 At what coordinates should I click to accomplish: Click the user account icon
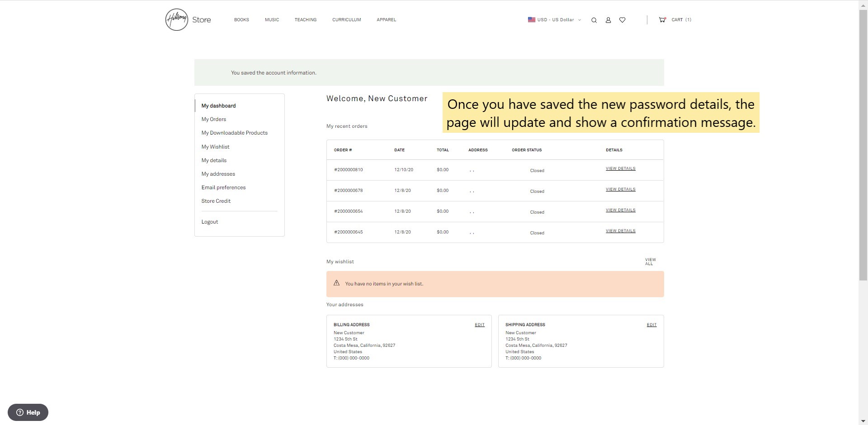pos(608,20)
